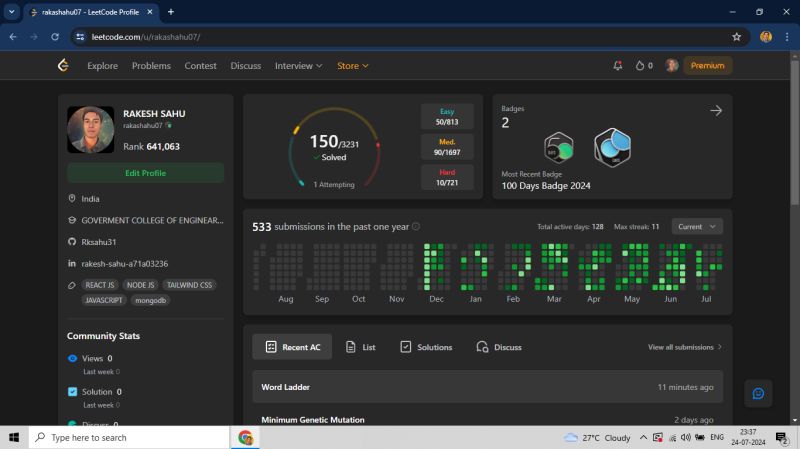This screenshot has height=449, width=800.
Task: Click the badges arrow icon
Action: [x=715, y=111]
